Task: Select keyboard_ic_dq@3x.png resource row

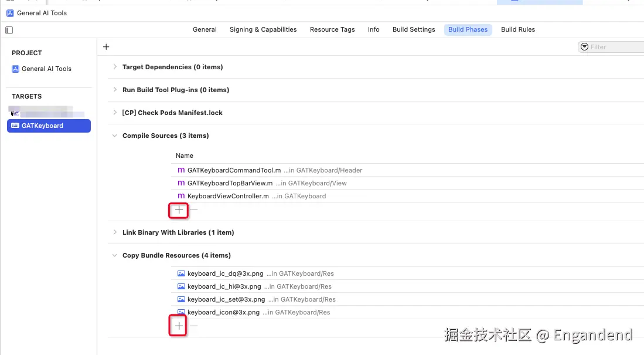Action: click(407, 273)
